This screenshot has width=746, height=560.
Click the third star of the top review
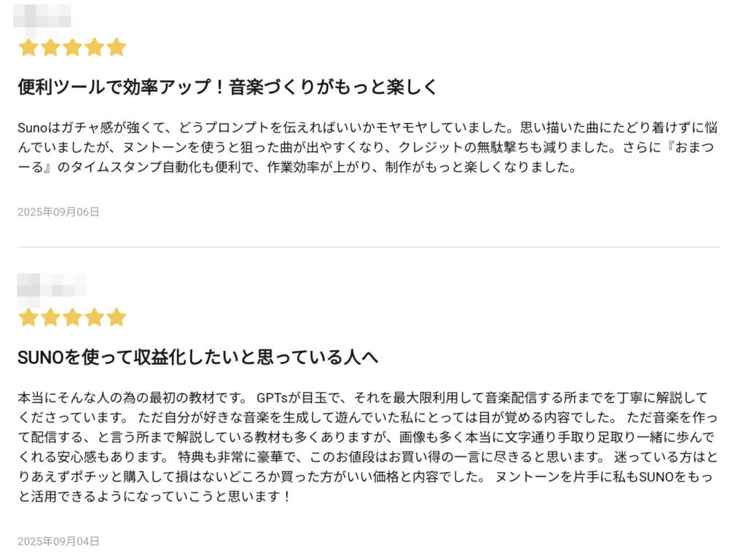(x=72, y=47)
